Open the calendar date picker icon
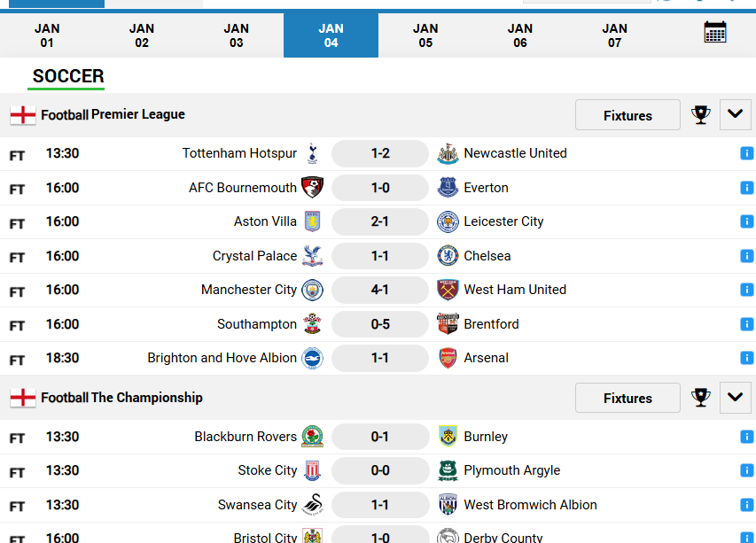 pos(714,32)
